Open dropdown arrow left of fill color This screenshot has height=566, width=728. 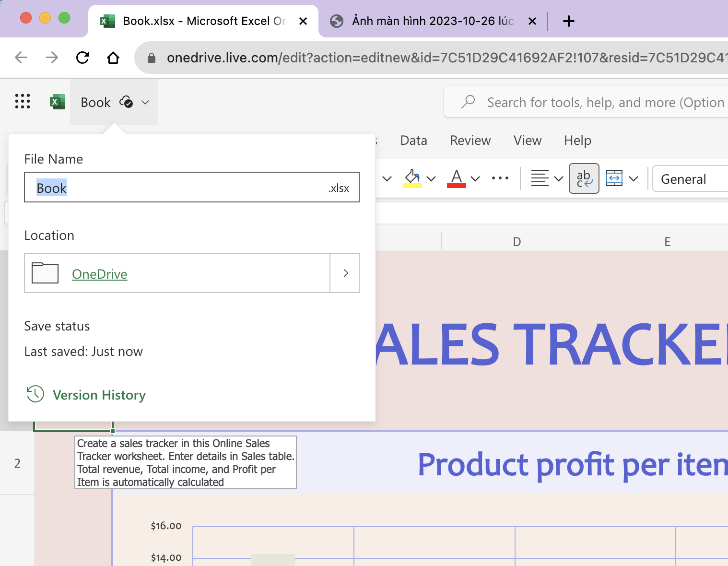point(387,179)
